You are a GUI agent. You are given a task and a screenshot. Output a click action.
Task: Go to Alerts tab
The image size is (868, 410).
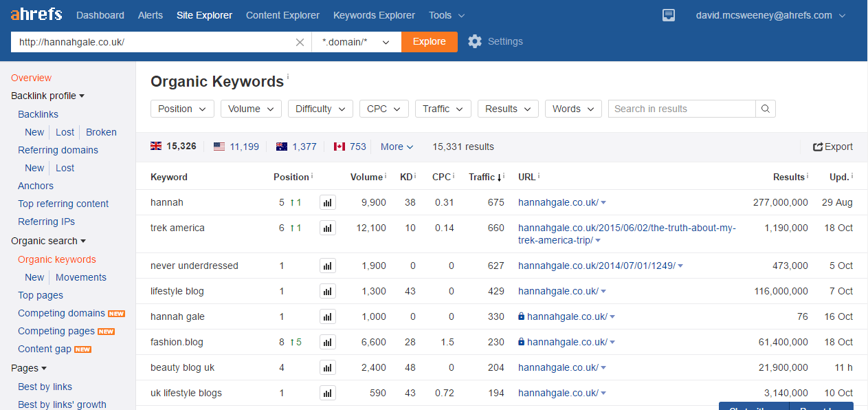point(151,15)
